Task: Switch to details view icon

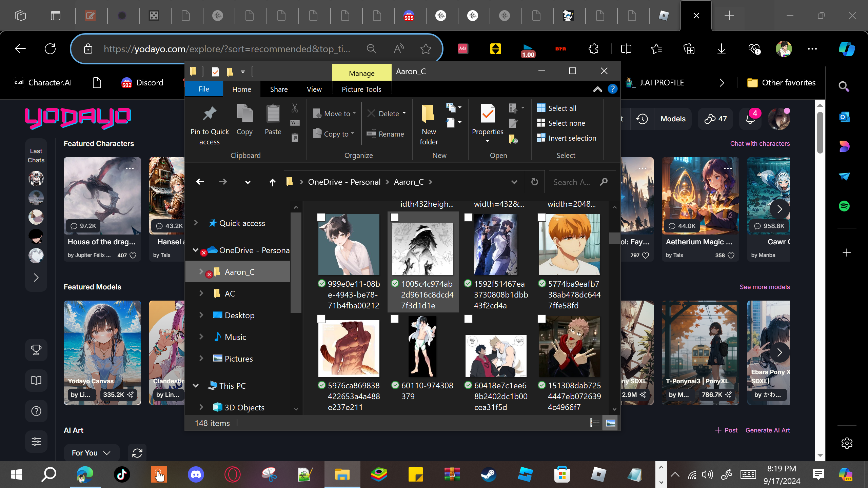Action: coord(594,423)
